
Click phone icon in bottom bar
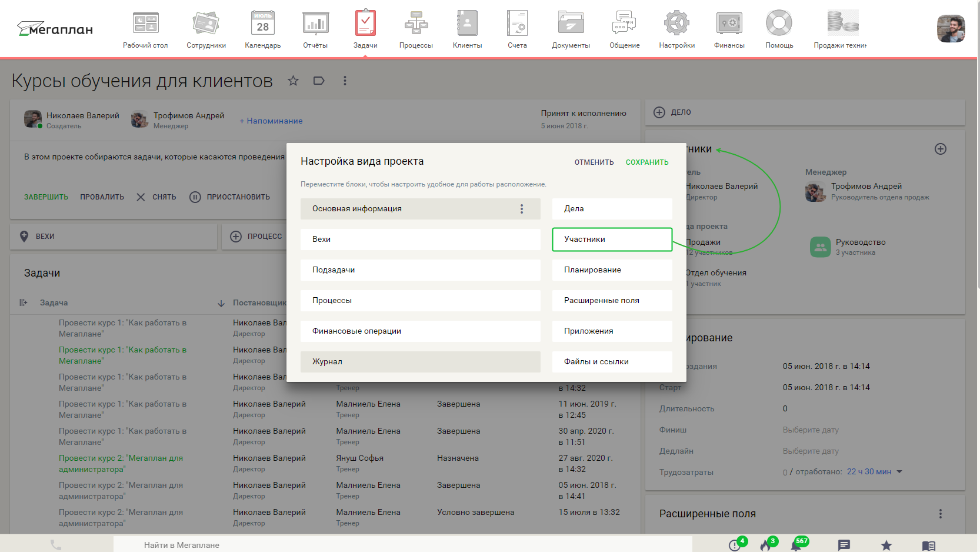(x=56, y=545)
